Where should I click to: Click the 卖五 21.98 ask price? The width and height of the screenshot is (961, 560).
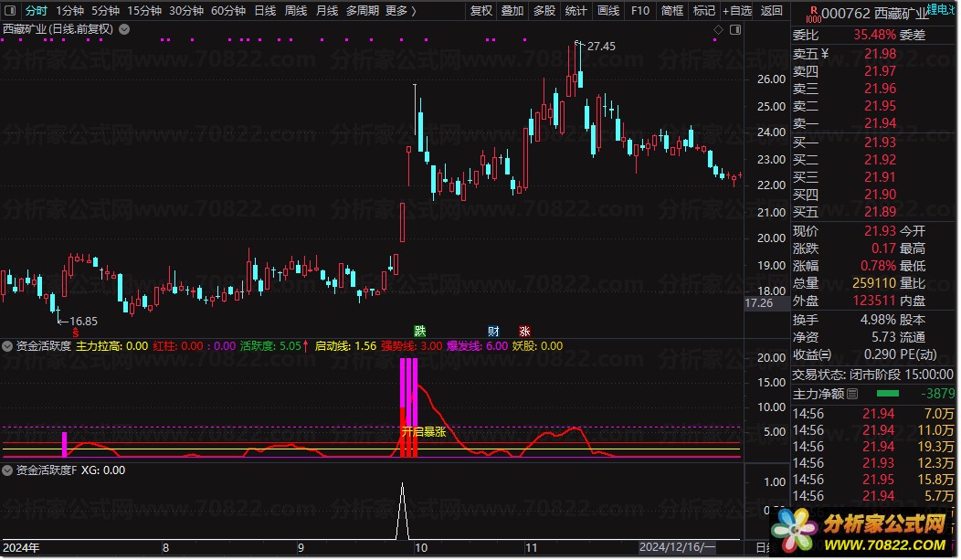880,54
